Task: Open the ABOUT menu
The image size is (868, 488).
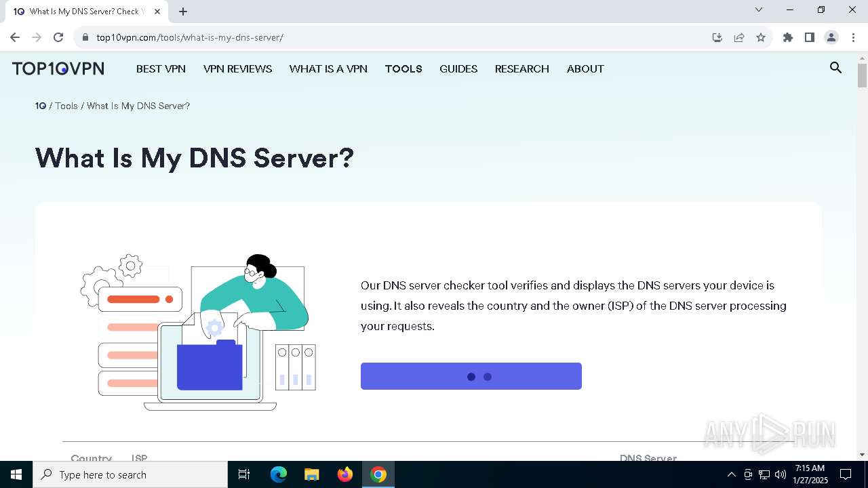Action: (585, 68)
